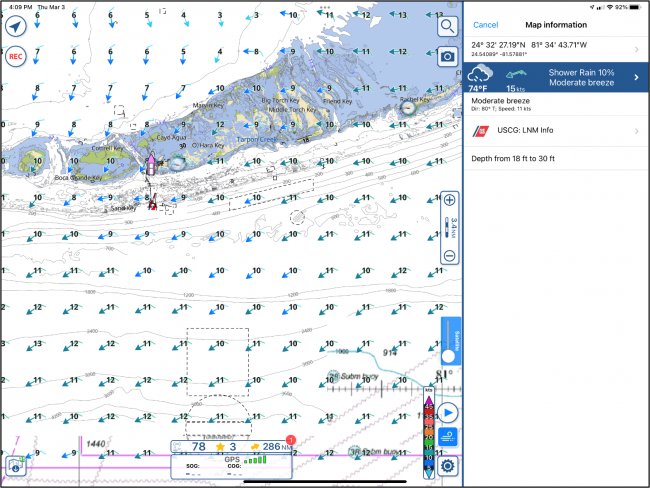Play the weather forecast animation
This screenshot has width=650, height=488.
[x=449, y=412]
